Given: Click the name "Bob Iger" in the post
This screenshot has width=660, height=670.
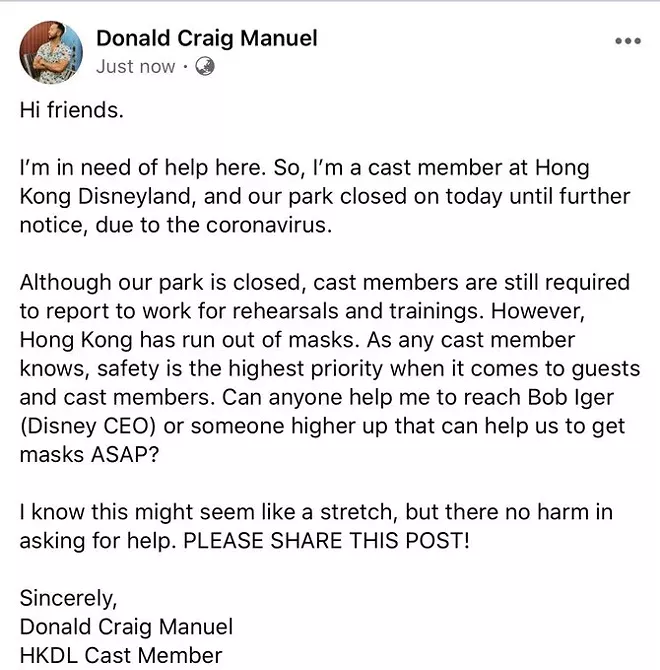Looking at the screenshot, I should 570,397.
